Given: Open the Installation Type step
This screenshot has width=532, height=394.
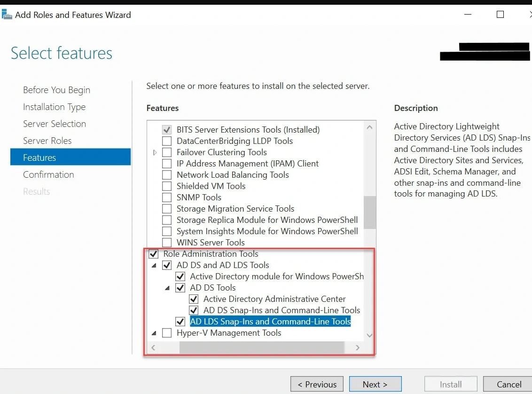Looking at the screenshot, I should point(55,107).
